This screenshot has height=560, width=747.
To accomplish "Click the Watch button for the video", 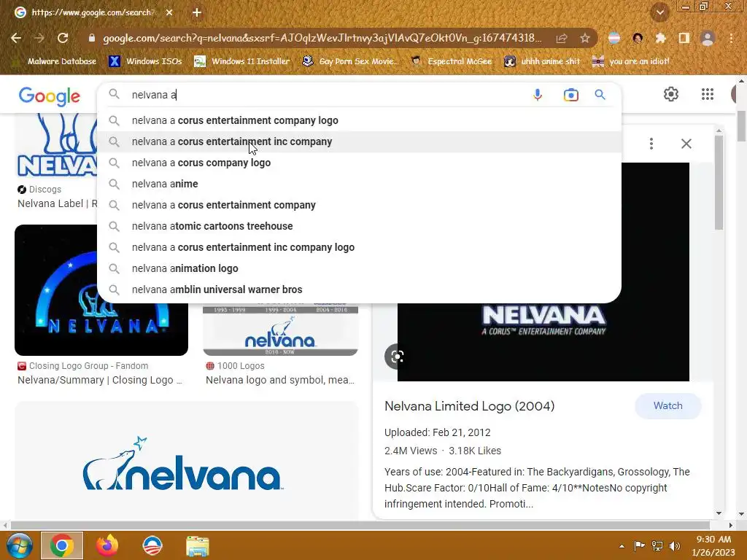I will click(667, 405).
